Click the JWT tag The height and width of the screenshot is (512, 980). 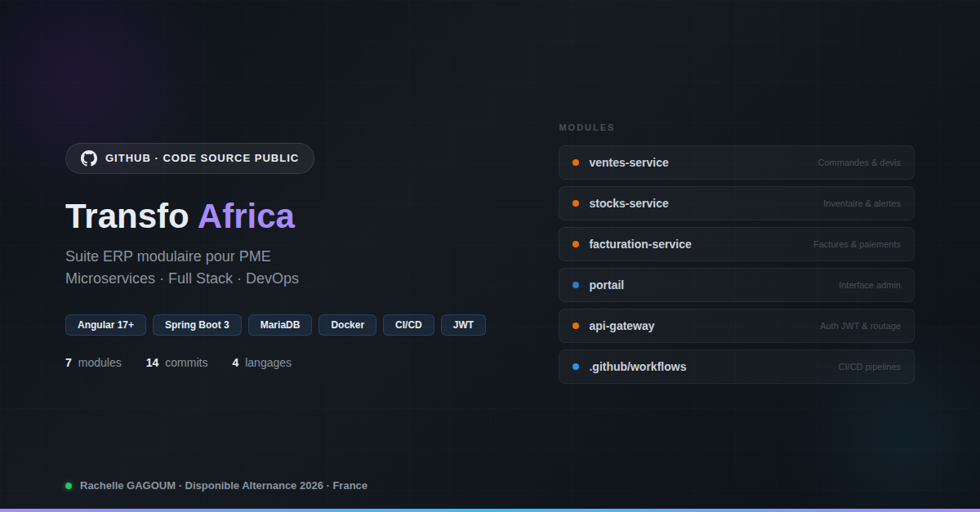[463, 325]
